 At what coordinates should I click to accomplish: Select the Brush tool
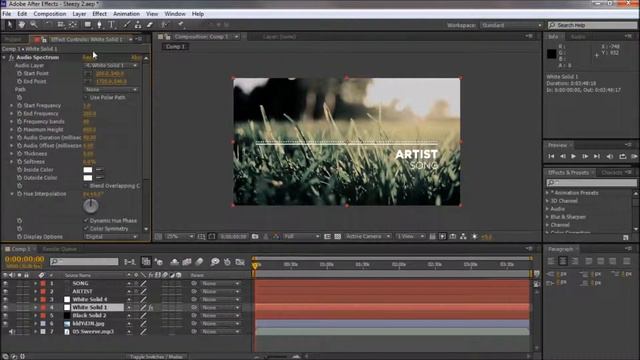(127, 24)
